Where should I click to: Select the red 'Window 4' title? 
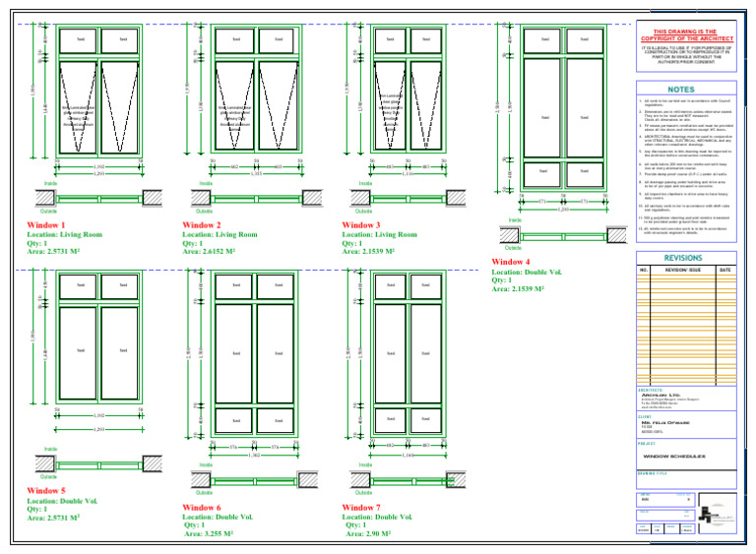(x=511, y=262)
